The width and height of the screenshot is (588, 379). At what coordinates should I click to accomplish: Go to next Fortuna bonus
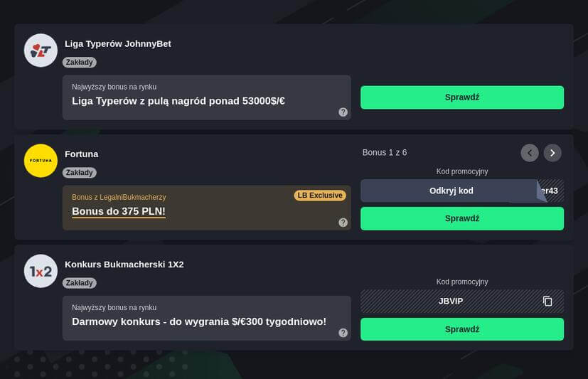pos(552,153)
